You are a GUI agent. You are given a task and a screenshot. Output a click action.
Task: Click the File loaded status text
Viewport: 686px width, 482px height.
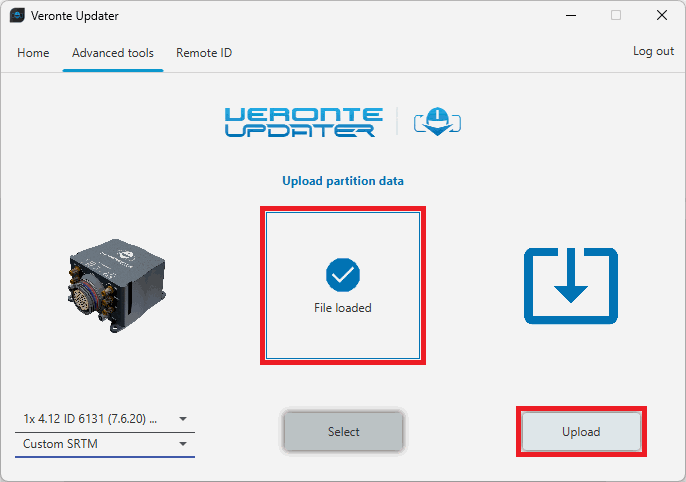[x=343, y=308]
